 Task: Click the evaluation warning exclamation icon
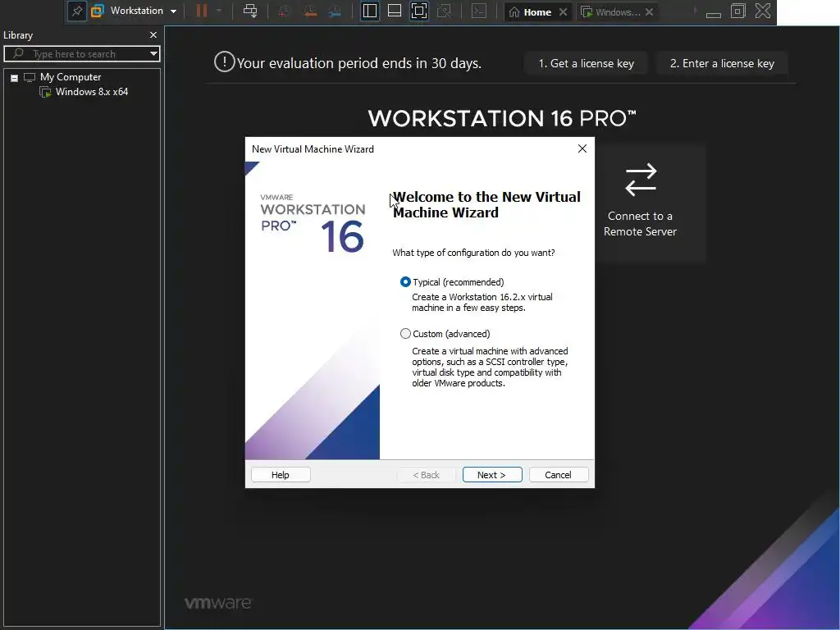[225, 62]
